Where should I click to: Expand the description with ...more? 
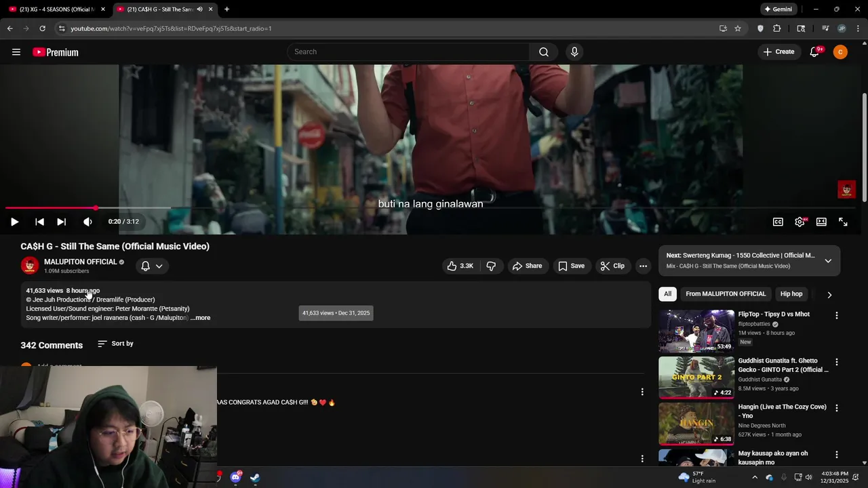pyautogui.click(x=200, y=318)
